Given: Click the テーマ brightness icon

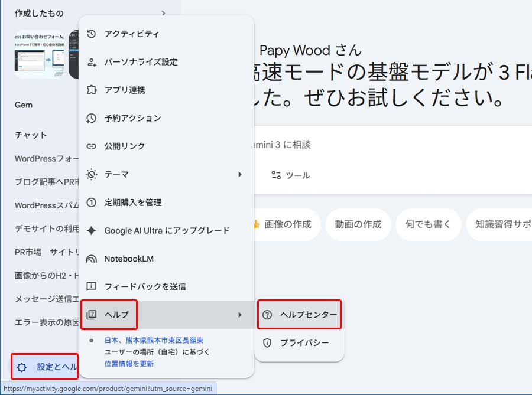Looking at the screenshot, I should [x=92, y=174].
